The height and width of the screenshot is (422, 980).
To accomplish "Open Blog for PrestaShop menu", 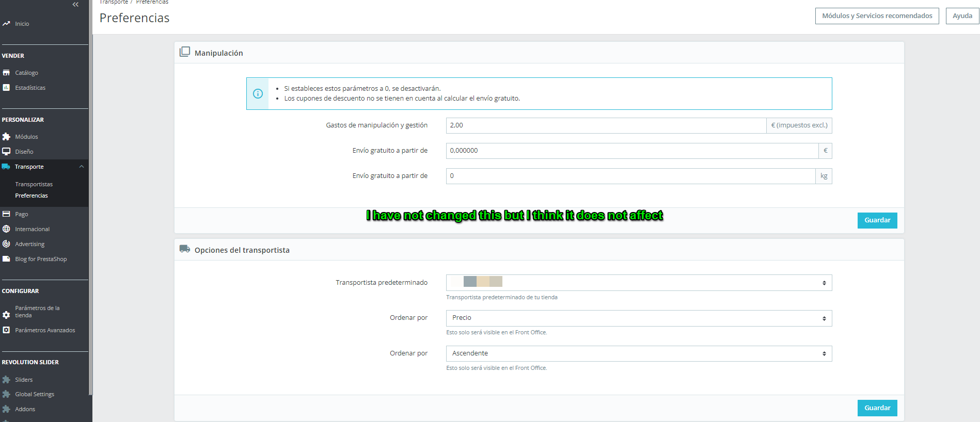I will [41, 259].
